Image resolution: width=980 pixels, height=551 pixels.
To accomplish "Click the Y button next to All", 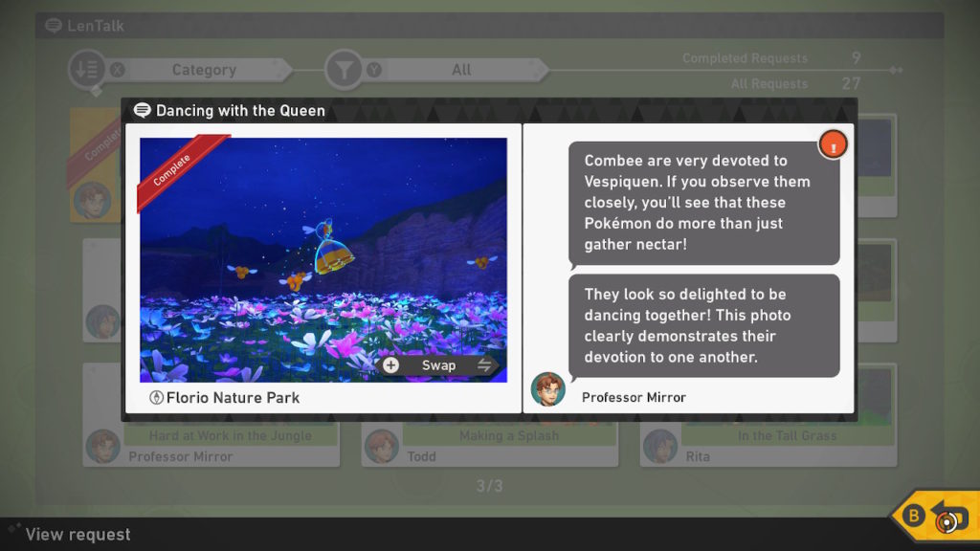I will 374,70.
